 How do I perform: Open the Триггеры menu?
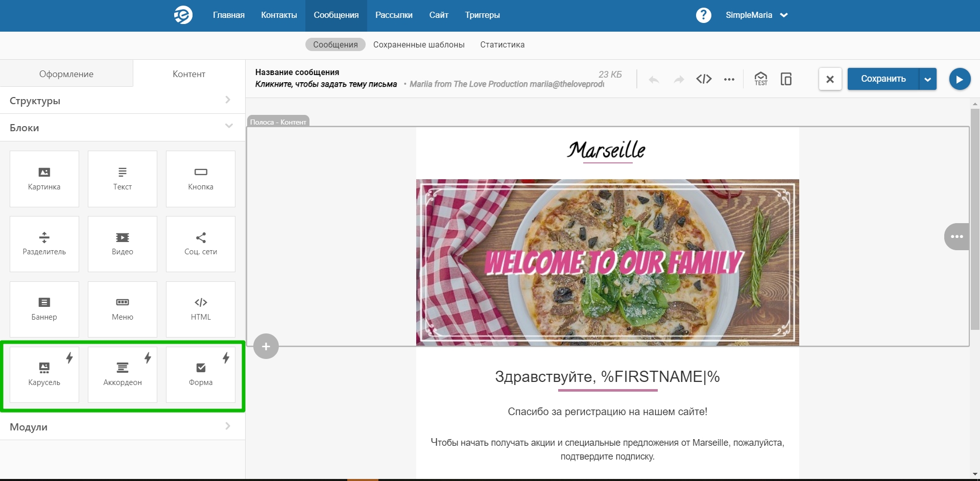pyautogui.click(x=482, y=15)
